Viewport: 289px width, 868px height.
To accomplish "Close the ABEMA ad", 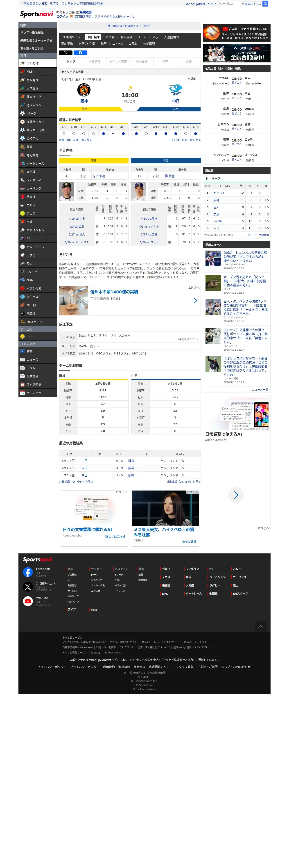I will coord(197,492).
